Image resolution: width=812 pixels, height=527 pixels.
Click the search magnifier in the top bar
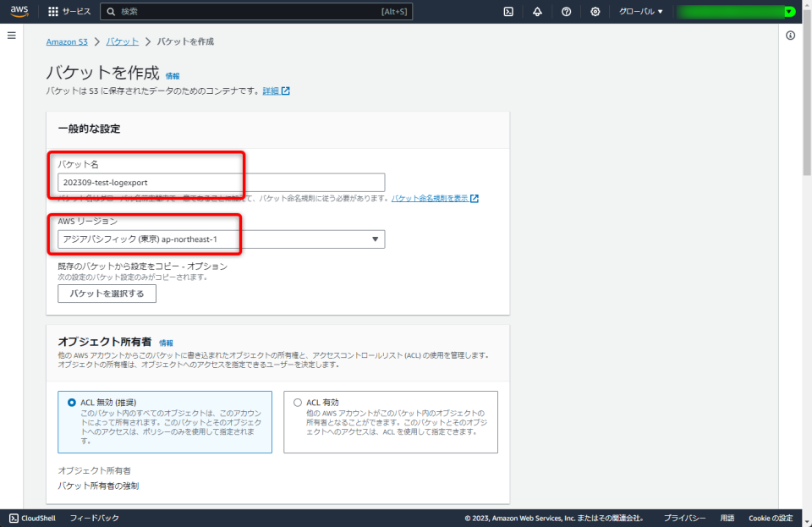(109, 11)
